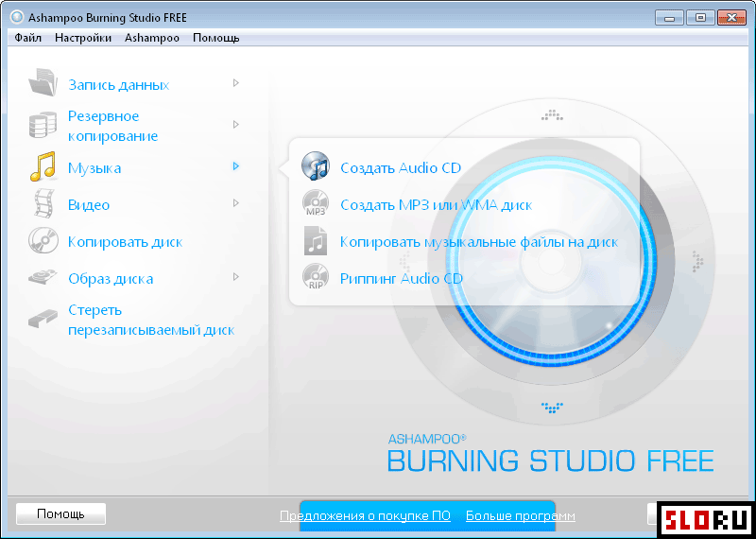Select the Резервное копирование label

[x=112, y=126]
